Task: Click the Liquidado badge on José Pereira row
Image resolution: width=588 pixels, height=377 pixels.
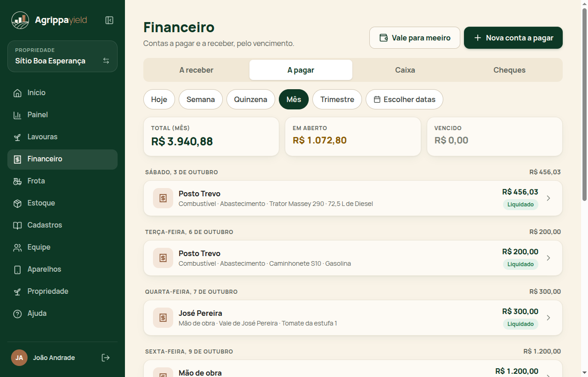Action: tap(520, 324)
